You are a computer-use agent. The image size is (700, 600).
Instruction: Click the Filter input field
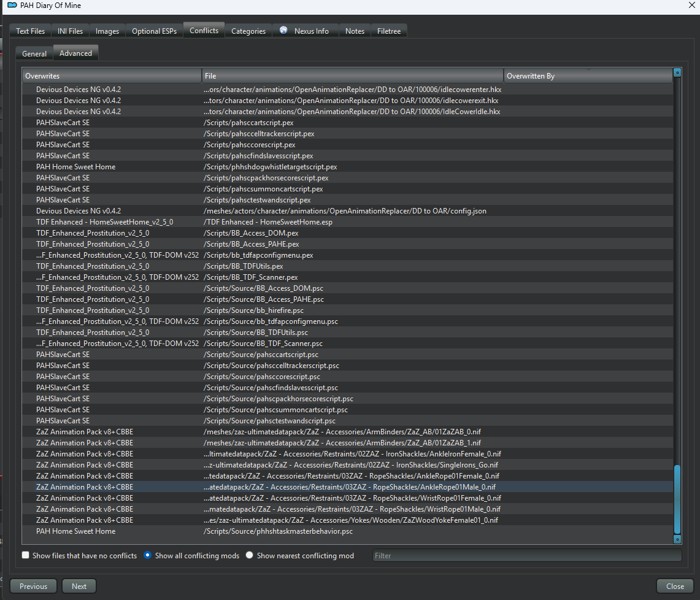527,555
